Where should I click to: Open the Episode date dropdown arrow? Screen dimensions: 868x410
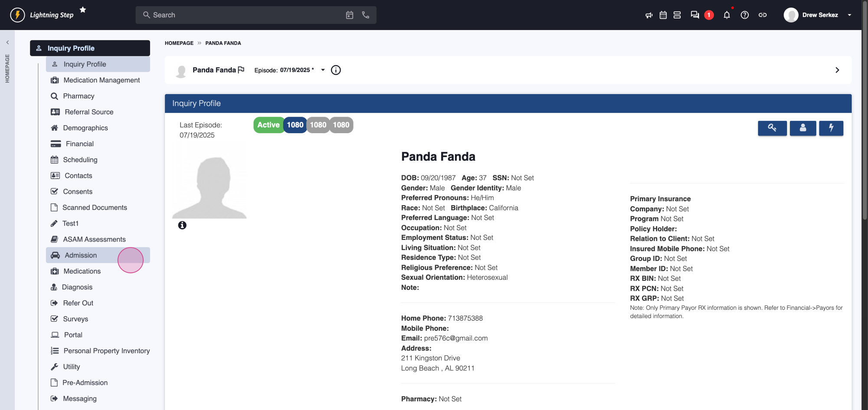323,70
